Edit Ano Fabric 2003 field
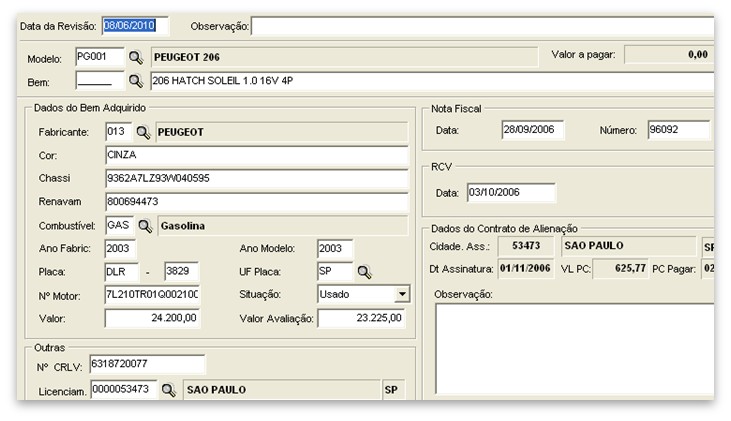Image resolution: width=731 pixels, height=421 pixels. (120, 248)
